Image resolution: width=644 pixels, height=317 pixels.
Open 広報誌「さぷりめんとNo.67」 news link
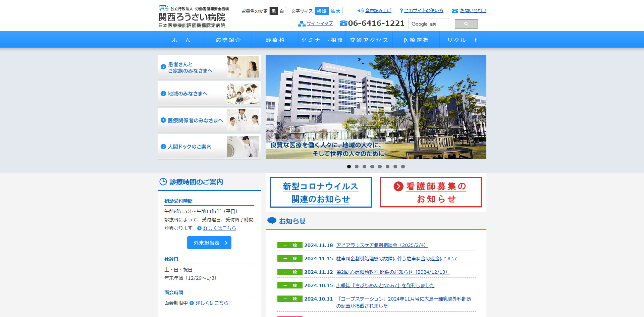coord(385,285)
